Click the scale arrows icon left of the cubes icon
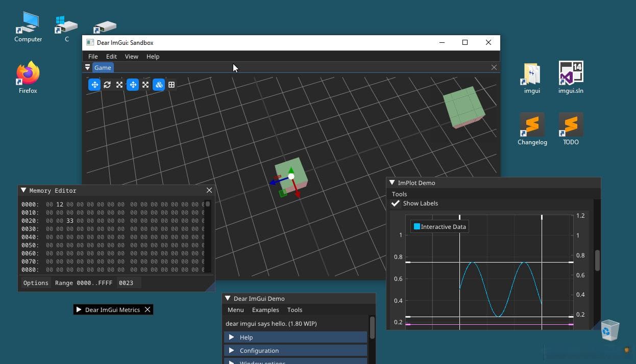Image resolution: width=636 pixels, height=364 pixels. point(145,85)
